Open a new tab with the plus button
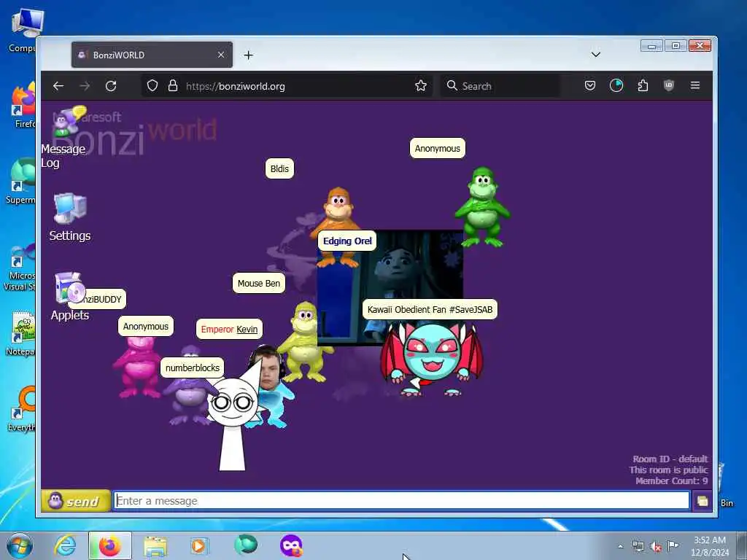The height and width of the screenshot is (560, 747). 248,55
